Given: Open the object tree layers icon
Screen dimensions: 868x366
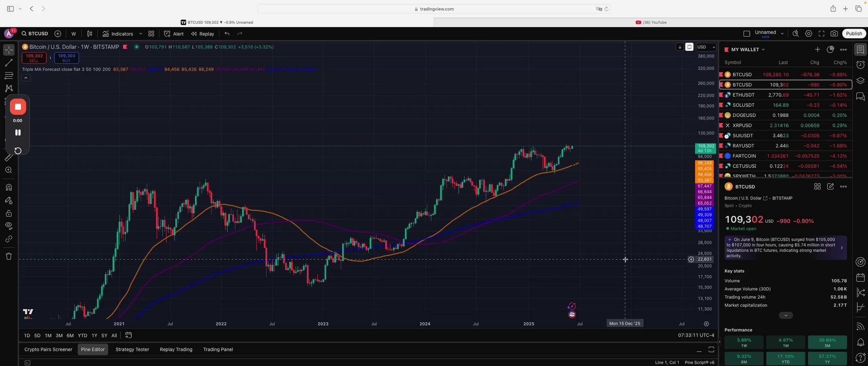Looking at the screenshot, I should pos(860,80).
